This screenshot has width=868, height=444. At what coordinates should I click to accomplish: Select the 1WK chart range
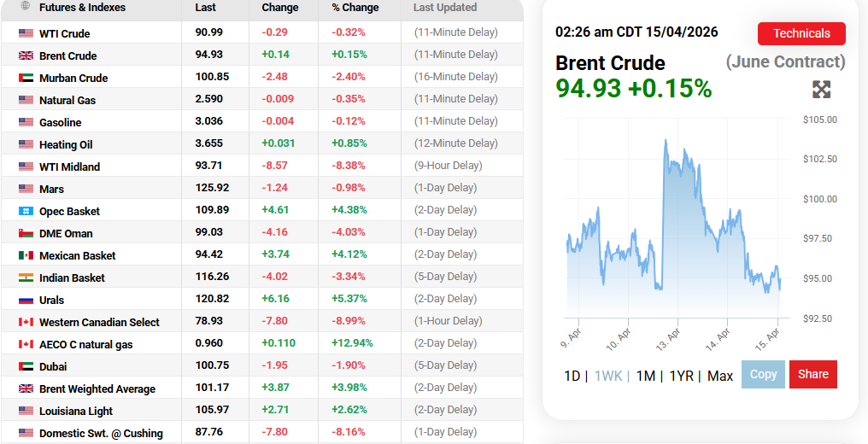pyautogui.click(x=608, y=376)
